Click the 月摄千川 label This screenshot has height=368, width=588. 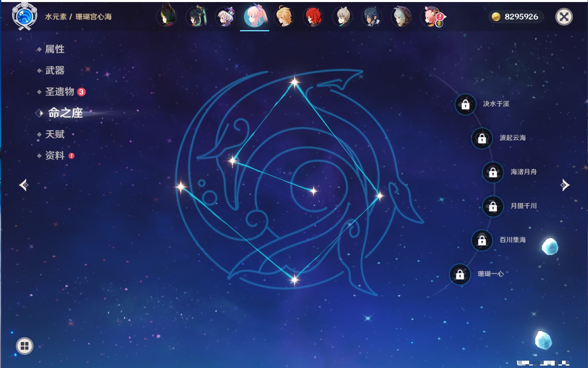point(524,206)
